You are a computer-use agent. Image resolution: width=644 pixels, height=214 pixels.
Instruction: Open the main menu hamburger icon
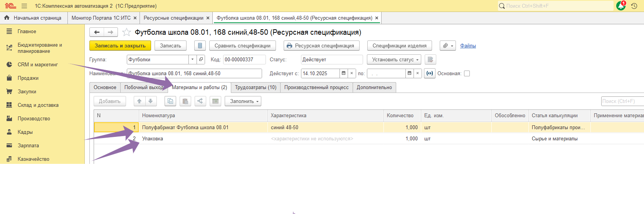click(24, 6)
